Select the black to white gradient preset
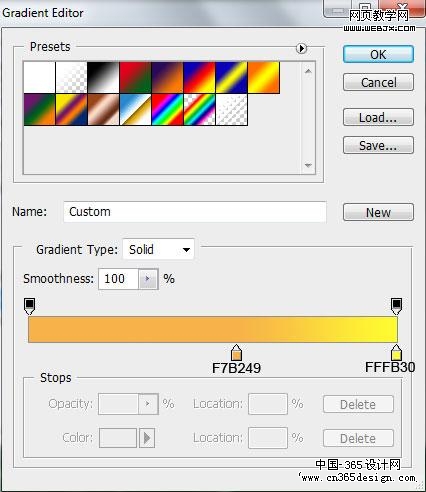The image size is (426, 492). click(x=103, y=77)
